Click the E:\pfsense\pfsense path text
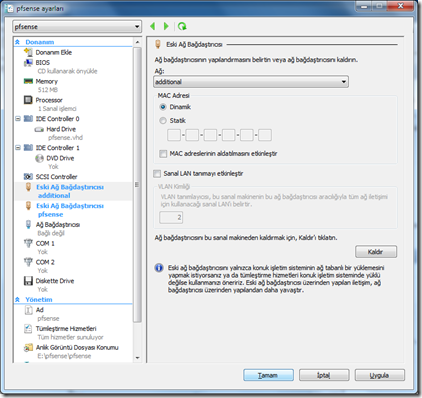422x398 pixels. (64, 356)
